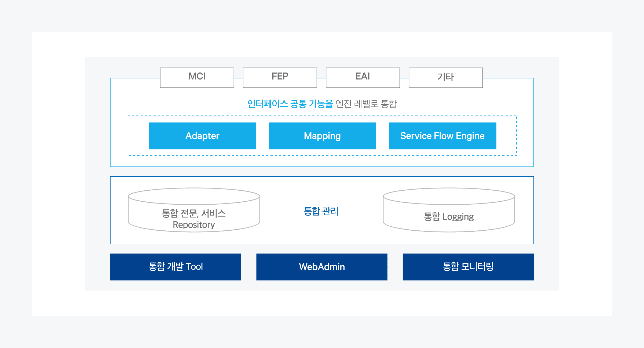Open the EAI box
The image size is (644, 348).
coord(363,77)
